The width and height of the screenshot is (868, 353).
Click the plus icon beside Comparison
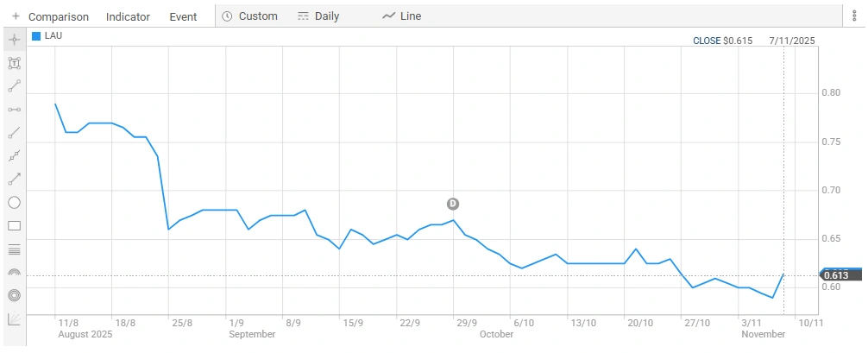coord(16,16)
